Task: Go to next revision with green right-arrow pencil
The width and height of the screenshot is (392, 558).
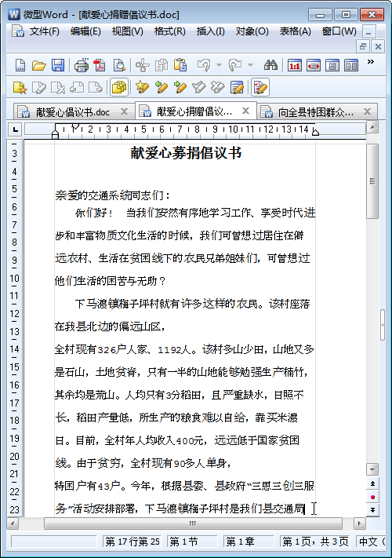Action: 180,88
